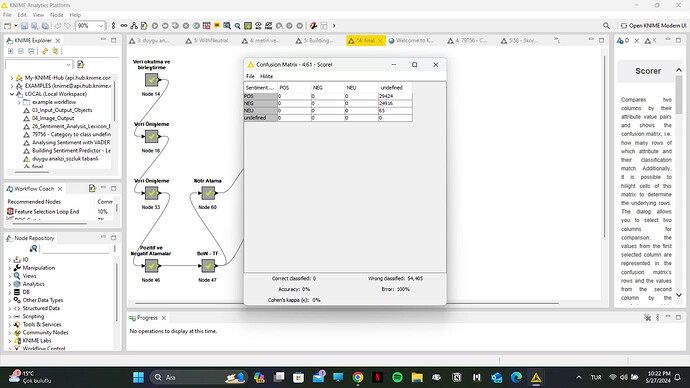690x388 pixels.
Task: Collapse the LOCAL (Local Workspace) node
Action: point(12,94)
